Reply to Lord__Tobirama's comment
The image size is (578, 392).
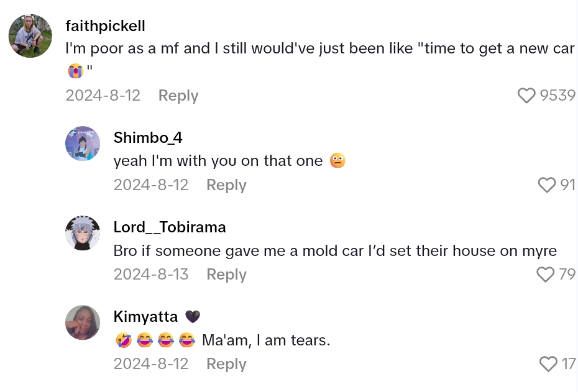point(226,275)
